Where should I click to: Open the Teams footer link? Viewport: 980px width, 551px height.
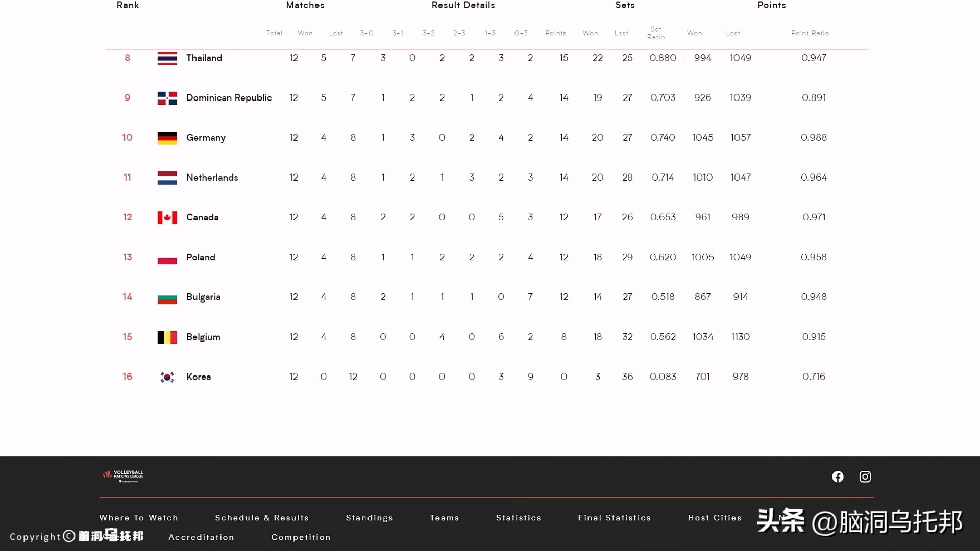(444, 518)
